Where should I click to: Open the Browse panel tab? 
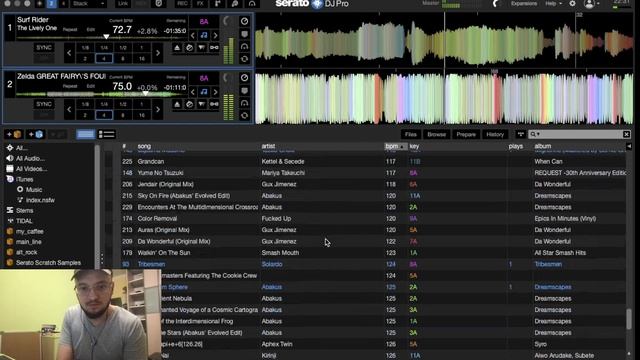coord(436,134)
